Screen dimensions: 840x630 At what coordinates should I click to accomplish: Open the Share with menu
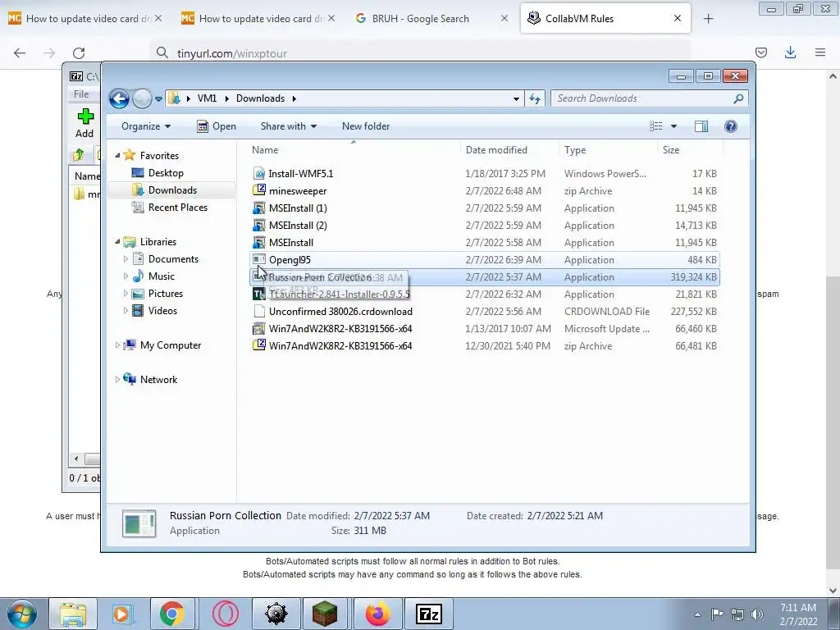tap(289, 126)
